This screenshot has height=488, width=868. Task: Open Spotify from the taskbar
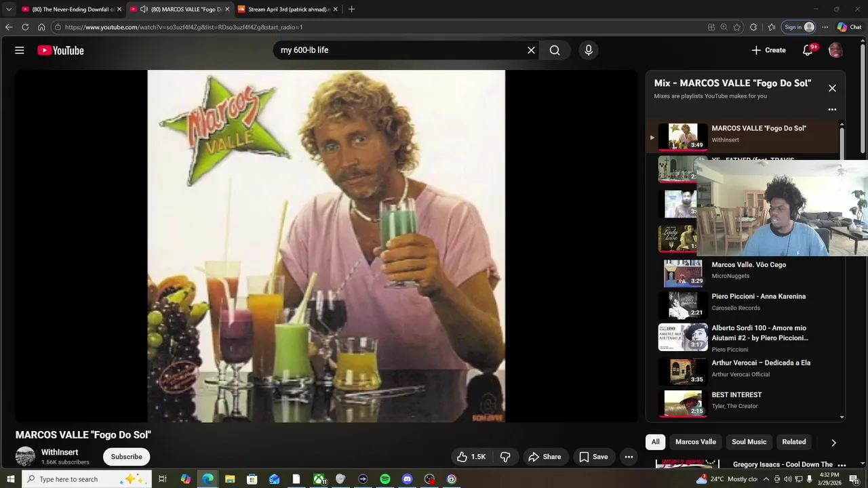click(384, 479)
